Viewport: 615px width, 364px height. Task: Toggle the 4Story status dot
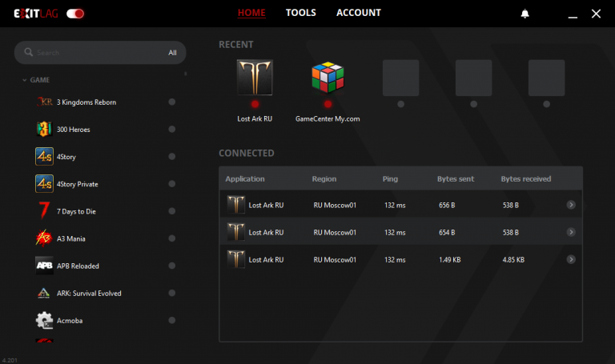click(x=172, y=156)
